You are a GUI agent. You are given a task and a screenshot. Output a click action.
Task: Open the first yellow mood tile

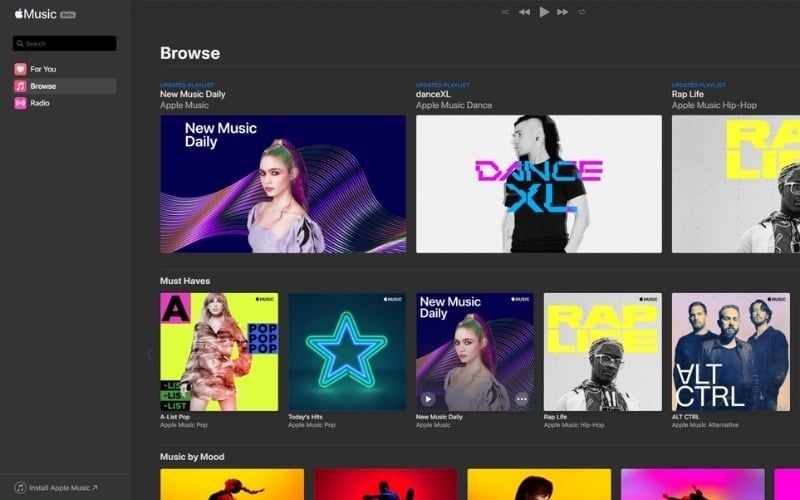(232, 484)
